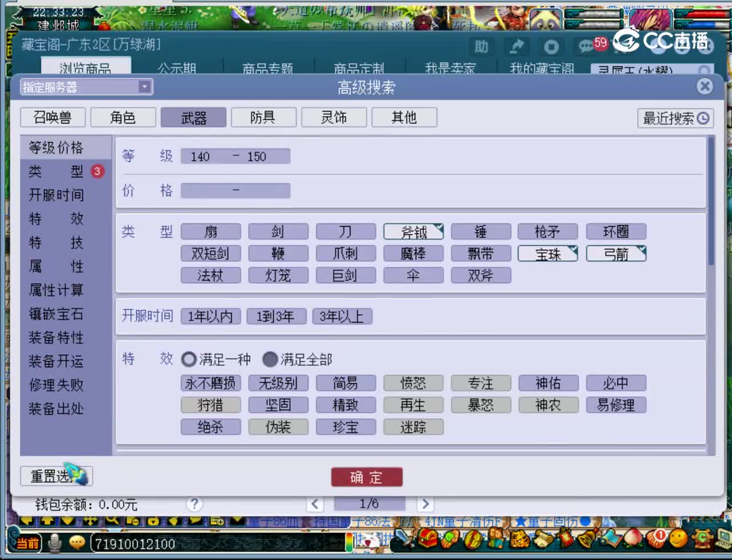Switch to the 角色 category tab
Viewport: 732px width, 560px height.
pyautogui.click(x=123, y=118)
